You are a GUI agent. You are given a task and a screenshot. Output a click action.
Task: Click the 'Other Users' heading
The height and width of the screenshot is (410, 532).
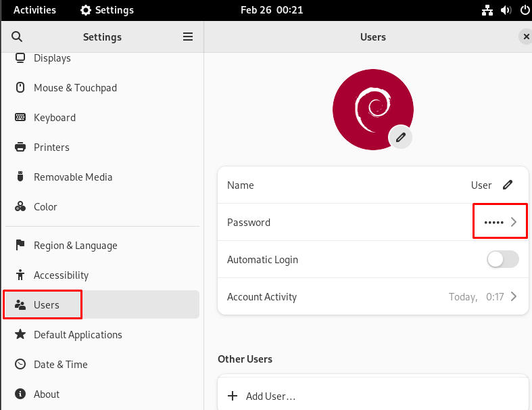[245, 359]
